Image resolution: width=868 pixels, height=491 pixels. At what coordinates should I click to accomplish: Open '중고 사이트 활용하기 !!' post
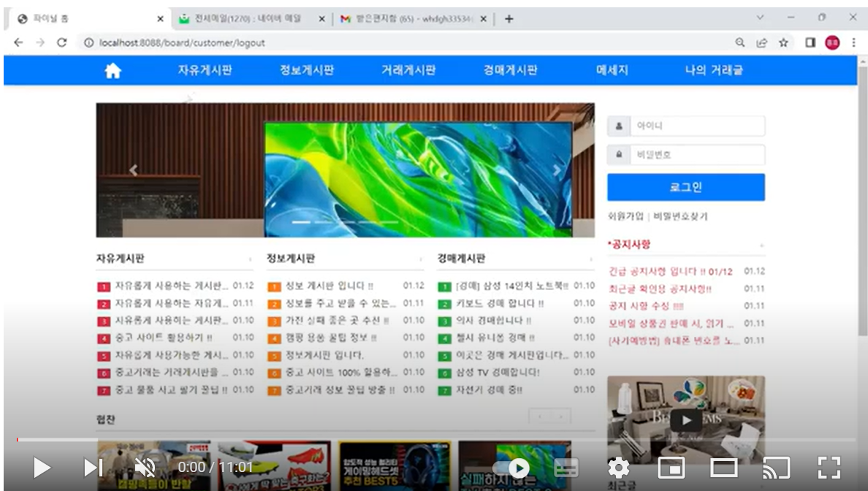coord(164,338)
